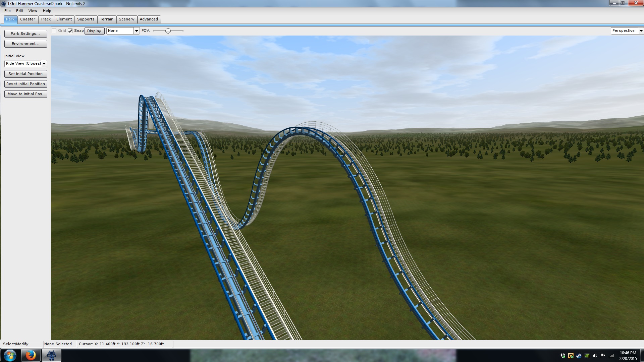Click the Dropbox tray icon
The image size is (644, 362).
[563, 356]
